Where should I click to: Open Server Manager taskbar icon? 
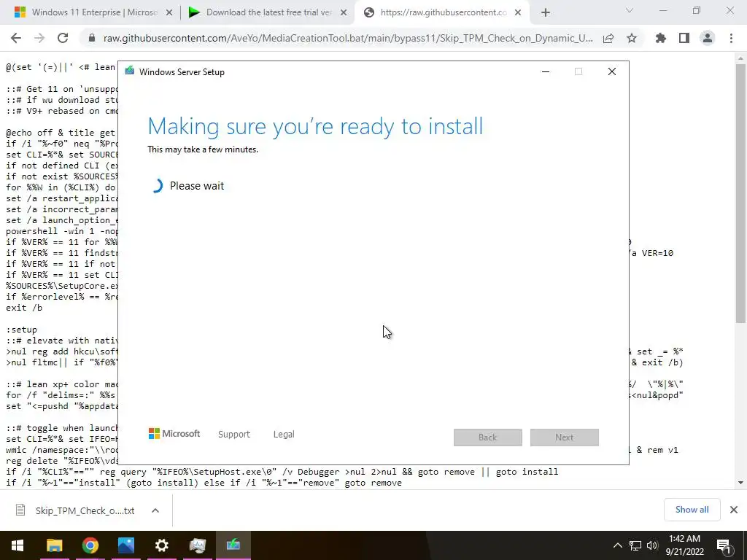pyautogui.click(x=197, y=545)
